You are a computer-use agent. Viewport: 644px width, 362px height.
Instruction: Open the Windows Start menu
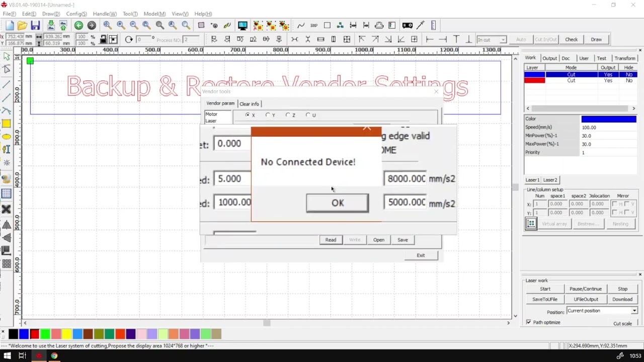pyautogui.click(x=7, y=356)
